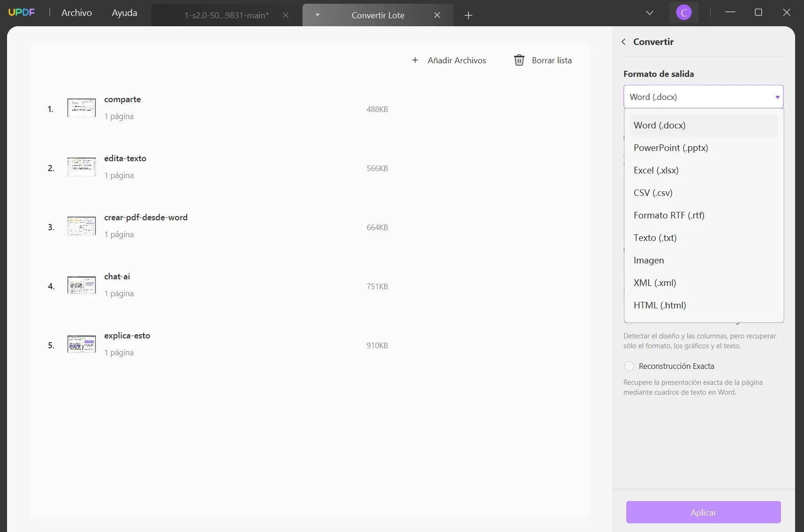Close the 1-s2.0-S0...9831-main tab

(286, 15)
